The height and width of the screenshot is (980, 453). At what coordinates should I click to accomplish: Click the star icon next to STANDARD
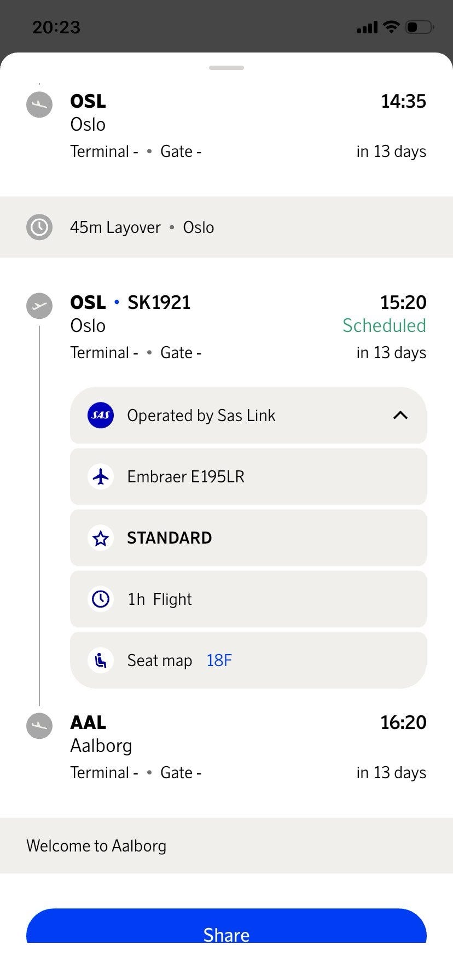pyautogui.click(x=101, y=538)
